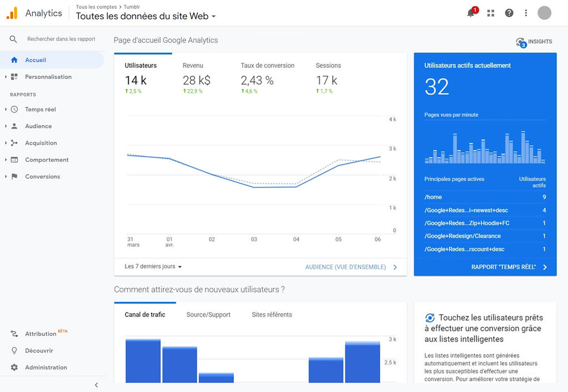Click the /Google+Redes...Zip+Hoodie+FC row
This screenshot has width=568, height=392.
point(485,223)
